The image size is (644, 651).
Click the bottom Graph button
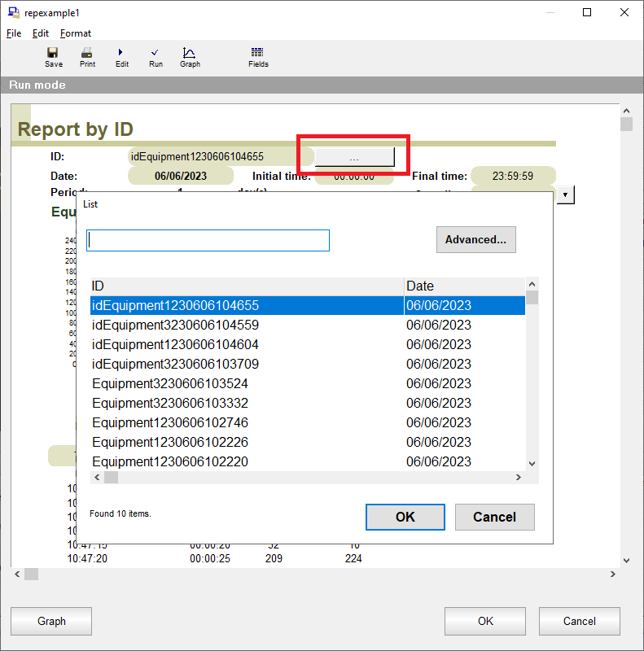tap(51, 621)
